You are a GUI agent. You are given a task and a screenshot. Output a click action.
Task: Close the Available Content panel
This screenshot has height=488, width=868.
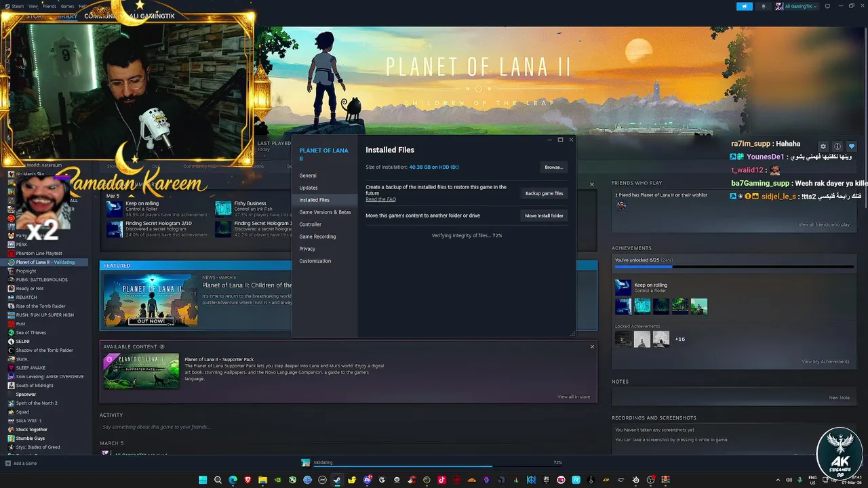[x=592, y=346]
